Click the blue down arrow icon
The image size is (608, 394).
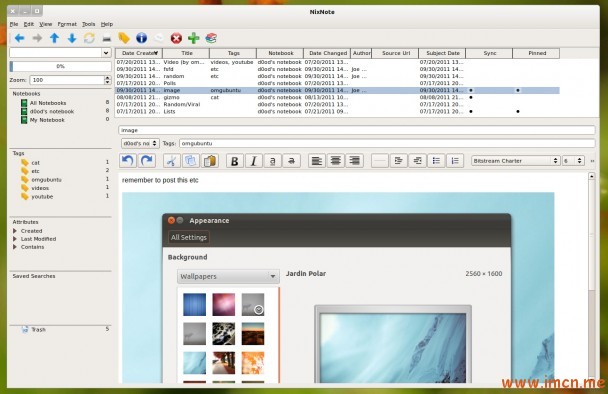(x=72, y=38)
